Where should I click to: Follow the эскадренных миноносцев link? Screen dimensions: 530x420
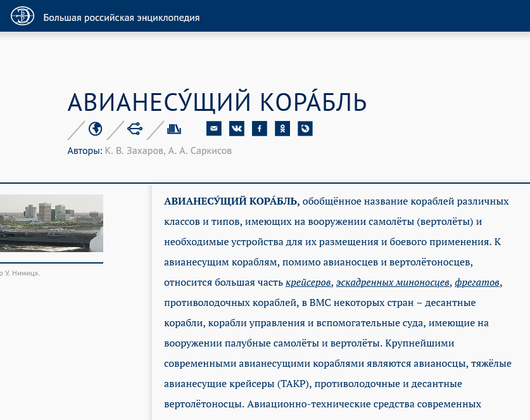click(x=393, y=283)
